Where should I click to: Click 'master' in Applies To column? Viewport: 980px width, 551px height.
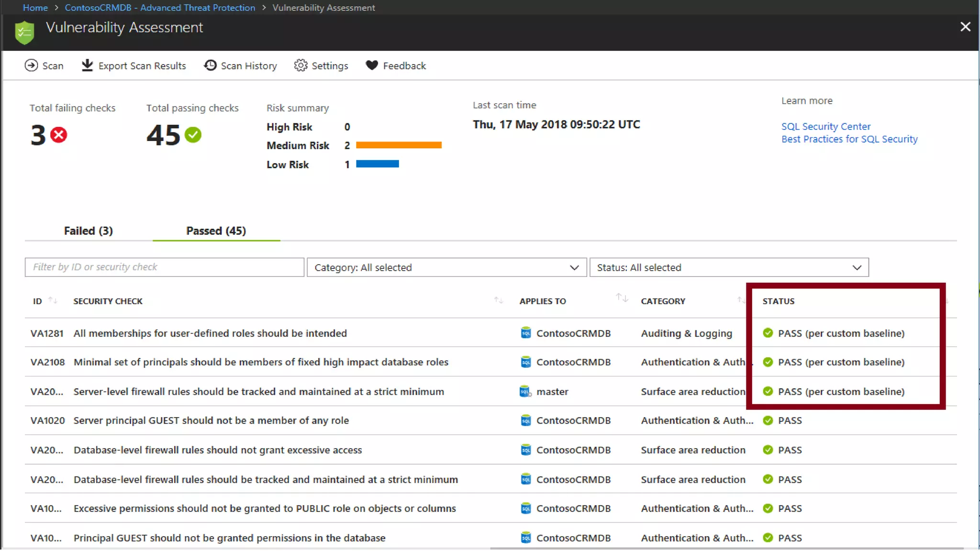pyautogui.click(x=552, y=392)
